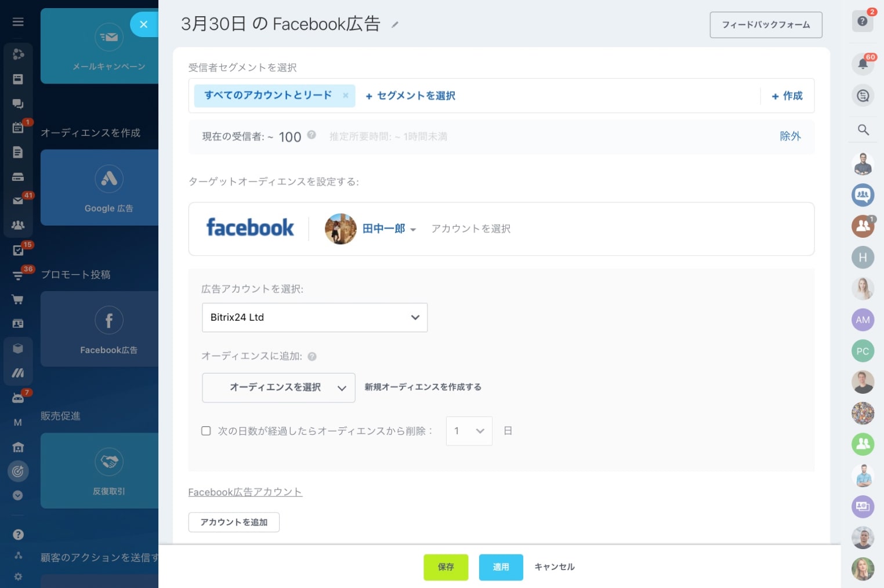Click the 除外 link

coord(790,136)
